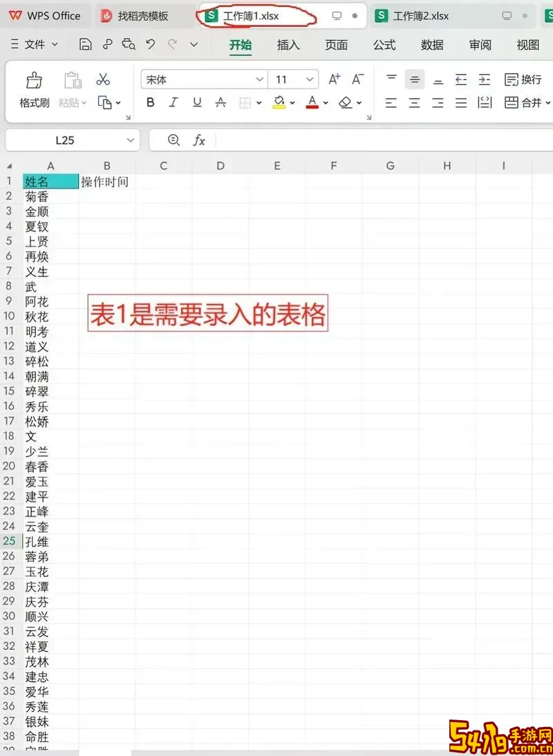Expand the Name Box dropdown arrow
The image size is (553, 756).
[130, 140]
